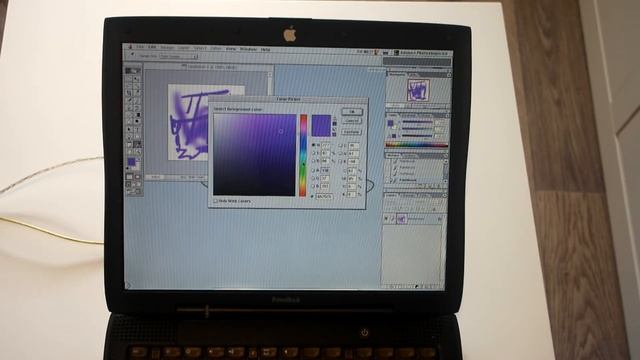This screenshot has width=640, height=360.
Task: Open the Photoshop application menu at top right
Action: [x=422, y=53]
